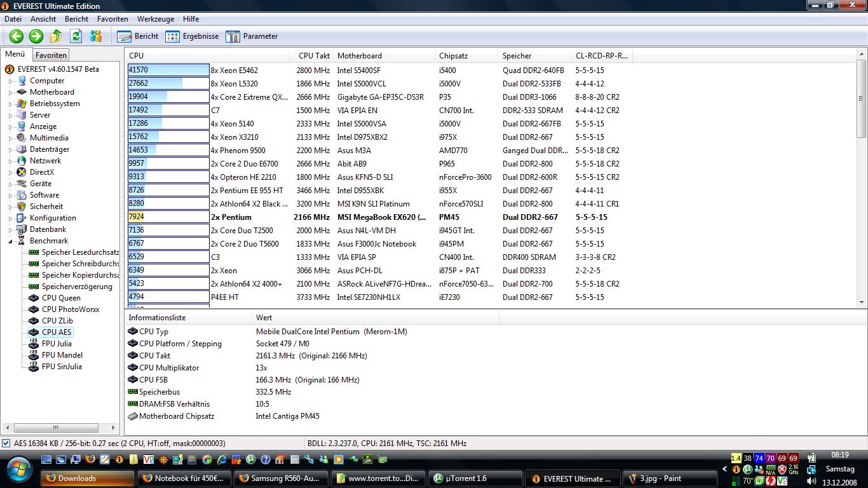Open the Bericht menu
The height and width of the screenshot is (488, 868).
76,19
